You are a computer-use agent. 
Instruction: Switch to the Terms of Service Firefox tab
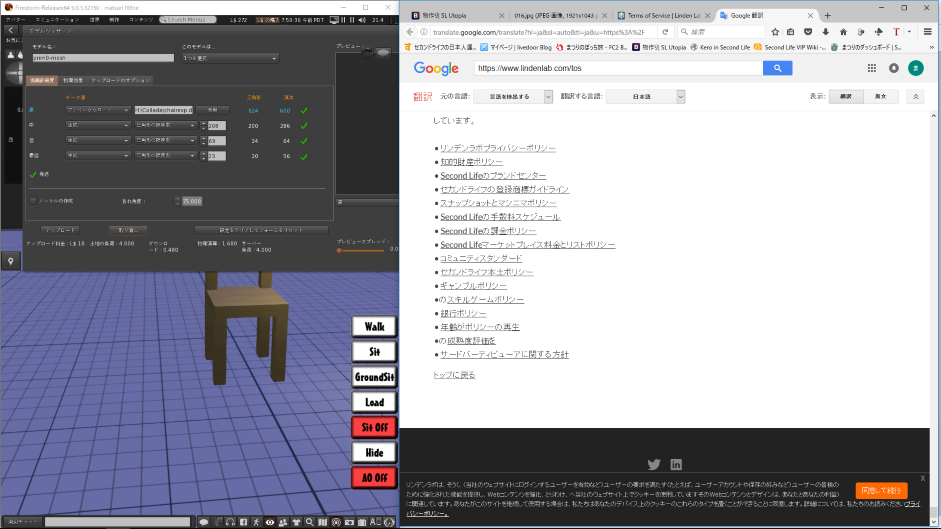pos(663,16)
